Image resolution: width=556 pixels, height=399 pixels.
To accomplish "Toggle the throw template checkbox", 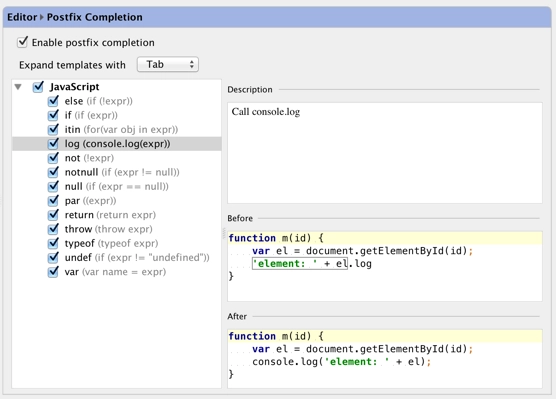I will pos(53,229).
